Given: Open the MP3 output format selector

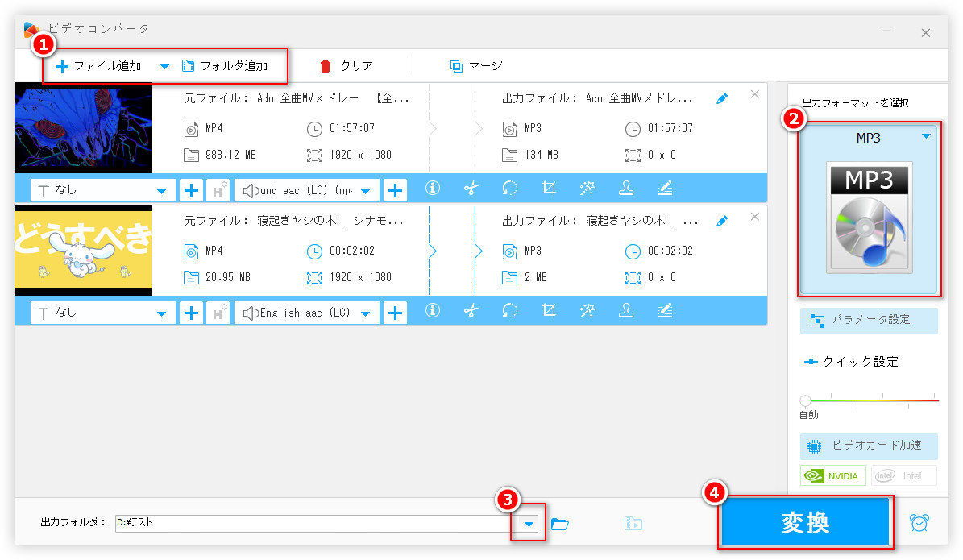Looking at the screenshot, I should pos(869,138).
